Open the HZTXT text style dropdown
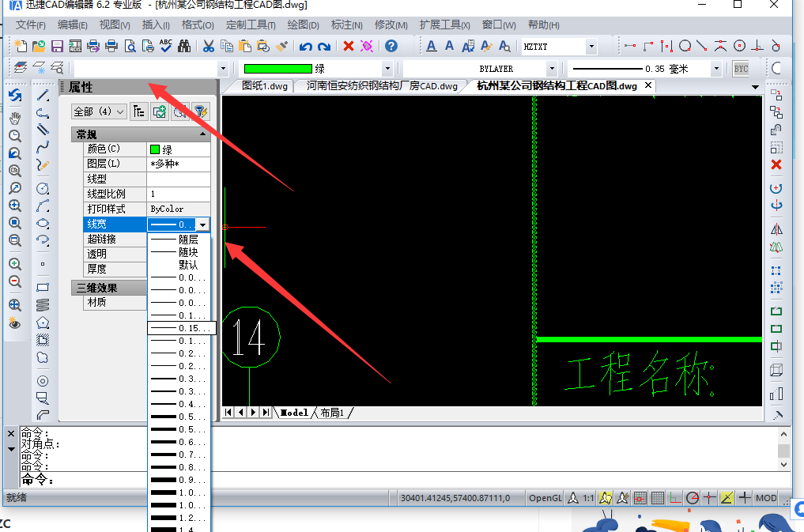The height and width of the screenshot is (532, 804). [591, 47]
